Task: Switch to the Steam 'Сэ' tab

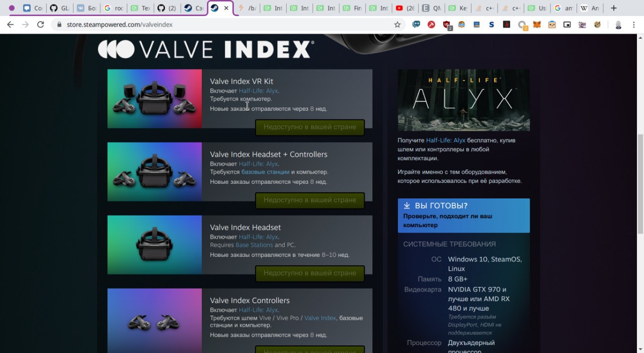Action: click(193, 8)
